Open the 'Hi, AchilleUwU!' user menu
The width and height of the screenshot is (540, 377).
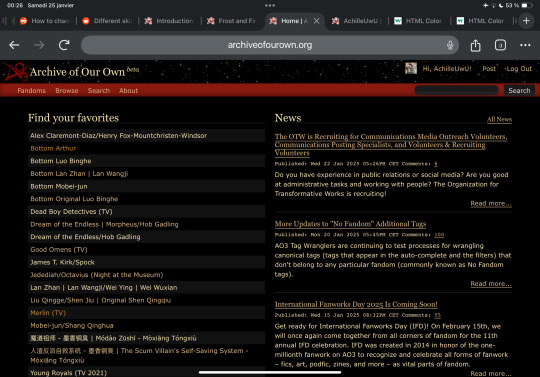tap(447, 69)
